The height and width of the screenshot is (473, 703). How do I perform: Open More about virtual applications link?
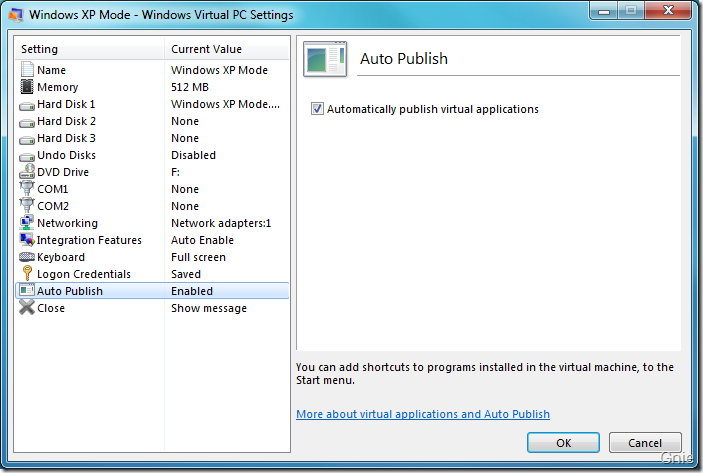pos(423,414)
